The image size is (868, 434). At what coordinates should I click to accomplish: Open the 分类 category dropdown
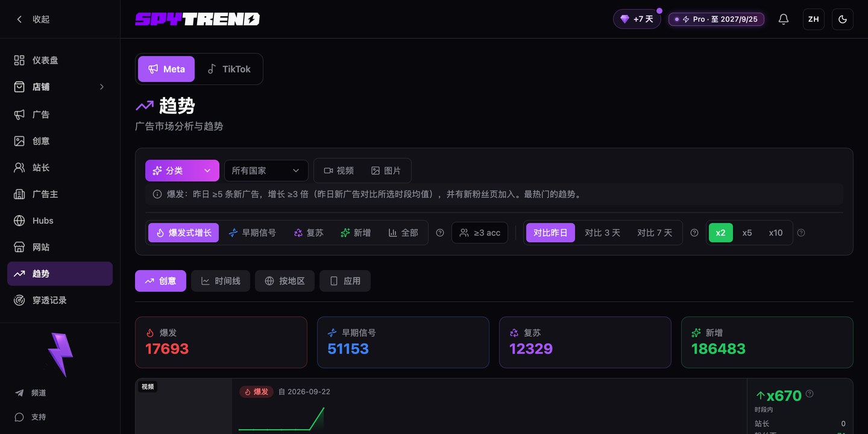point(182,171)
